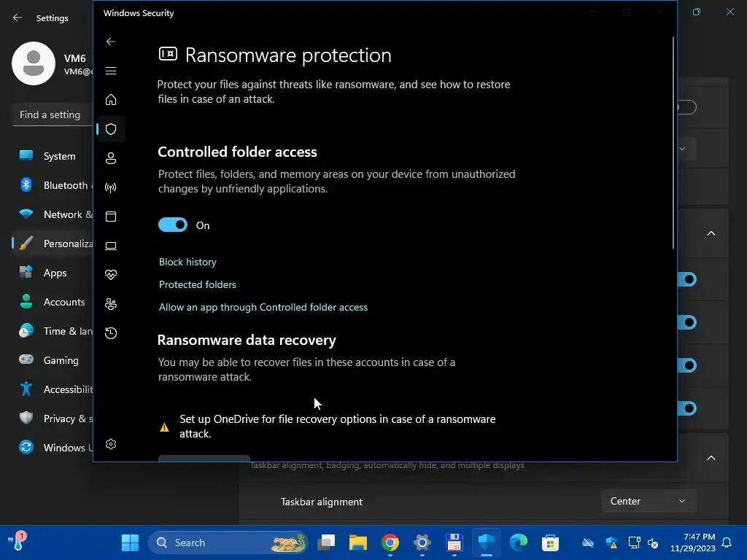Open Windows Update in Settings sidebar
The image size is (747, 560).
click(x=53, y=448)
